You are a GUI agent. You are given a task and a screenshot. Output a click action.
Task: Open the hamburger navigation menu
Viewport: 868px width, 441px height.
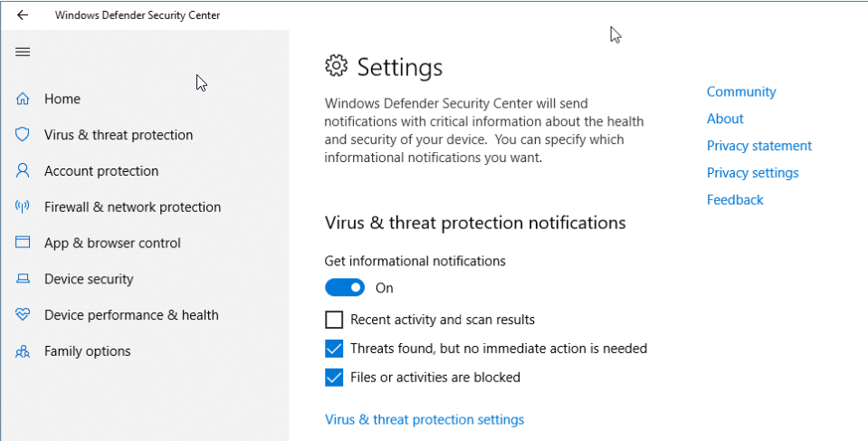23,53
